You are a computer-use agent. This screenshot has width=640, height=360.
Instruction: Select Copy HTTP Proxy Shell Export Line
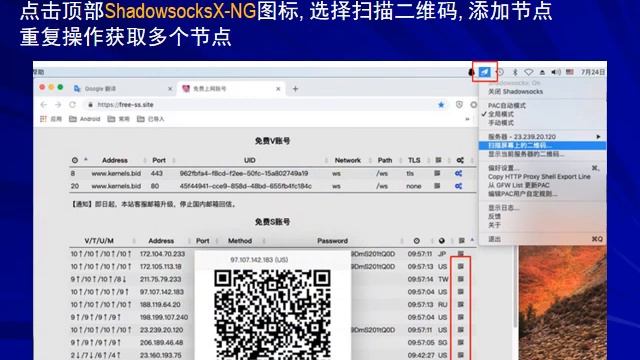pyautogui.click(x=539, y=177)
